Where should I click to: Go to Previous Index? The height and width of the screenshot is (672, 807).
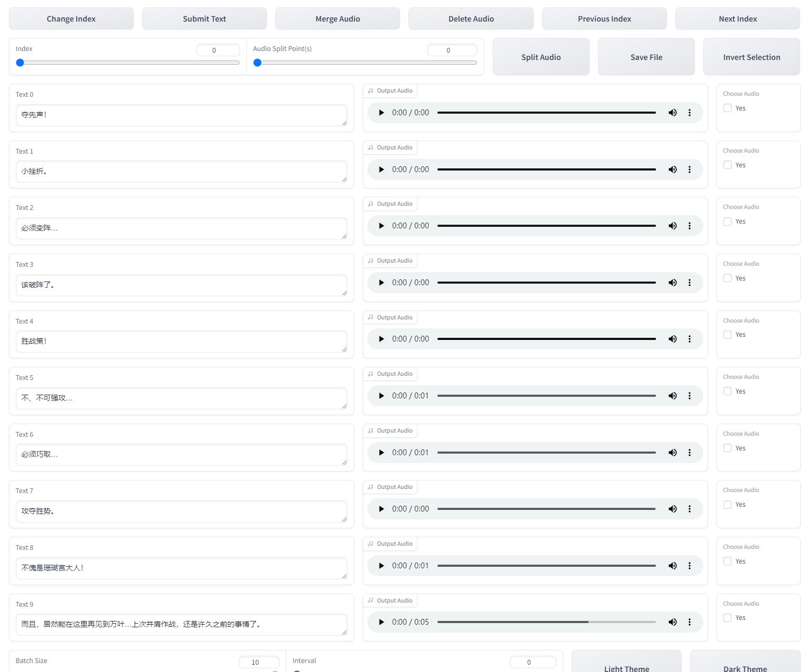click(604, 19)
